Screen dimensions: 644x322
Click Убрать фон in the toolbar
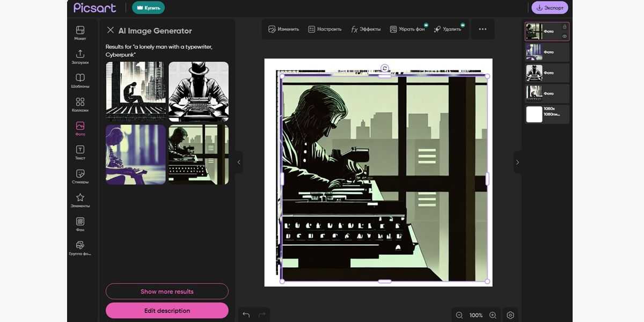407,29
